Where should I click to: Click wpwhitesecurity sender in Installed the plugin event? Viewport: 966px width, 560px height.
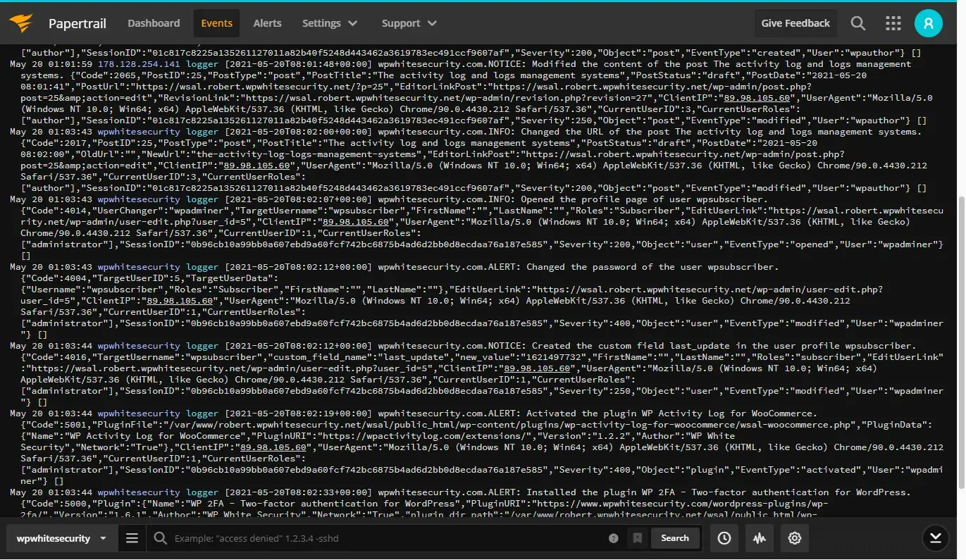(x=139, y=492)
